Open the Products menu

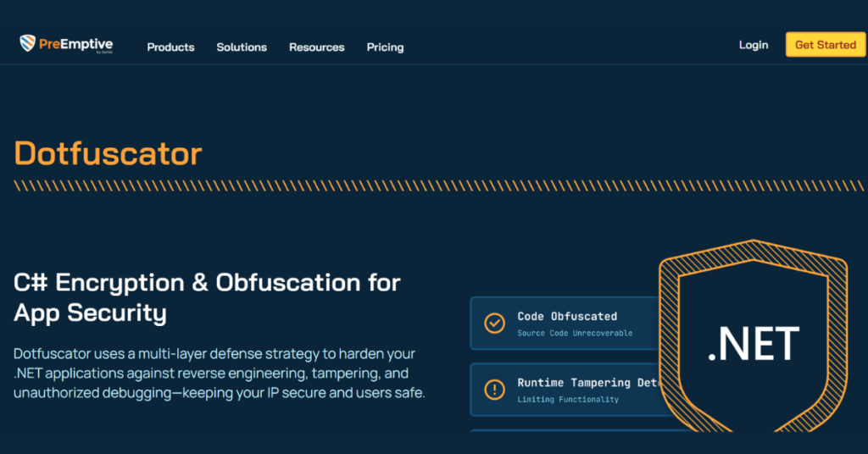(170, 47)
